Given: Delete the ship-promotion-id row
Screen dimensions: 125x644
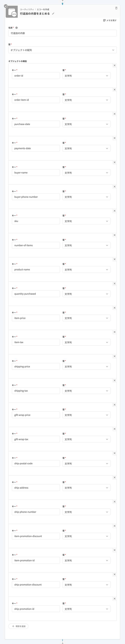Looking at the screenshot, I should click(114, 599).
